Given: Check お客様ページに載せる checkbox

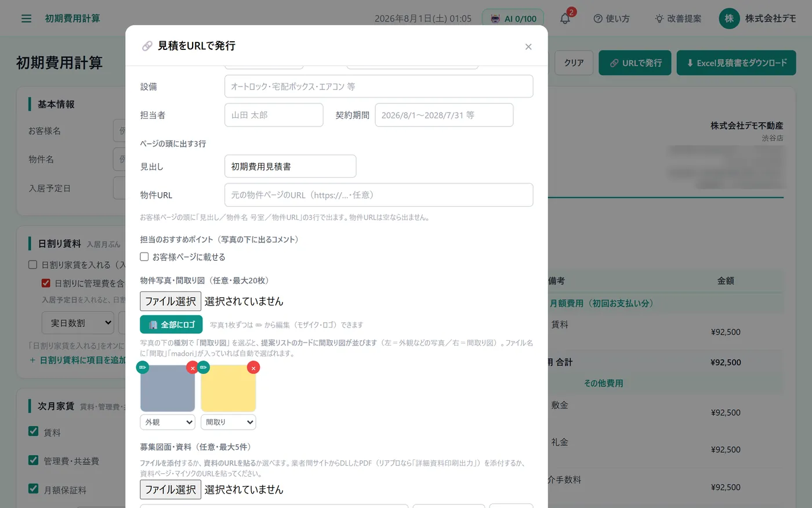Looking at the screenshot, I should 144,257.
